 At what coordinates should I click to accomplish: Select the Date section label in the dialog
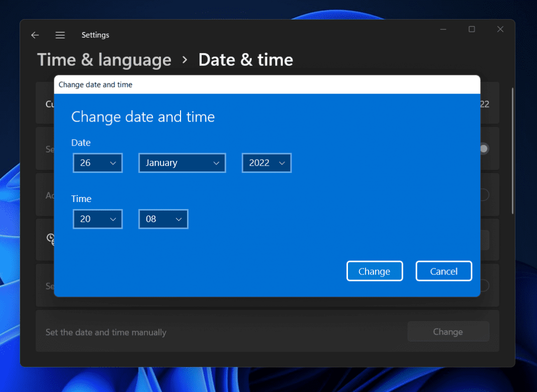[80, 143]
